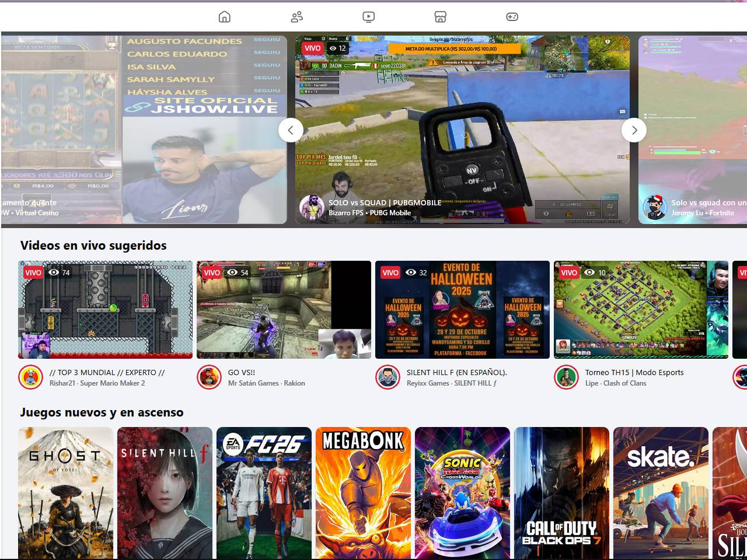The image size is (747, 560).
Task: Open the Super Mario Maker 2 live thumbnail
Action: click(105, 309)
